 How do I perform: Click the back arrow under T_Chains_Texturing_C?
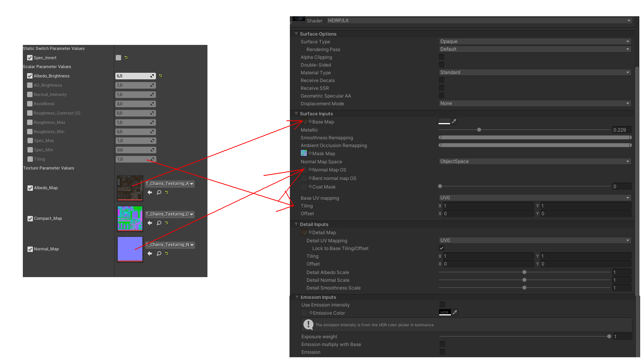[150, 223]
